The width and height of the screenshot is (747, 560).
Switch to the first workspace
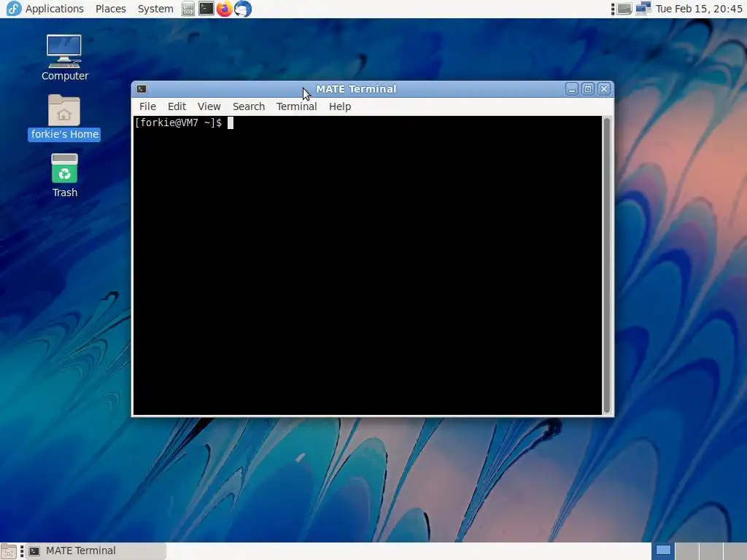click(x=663, y=551)
